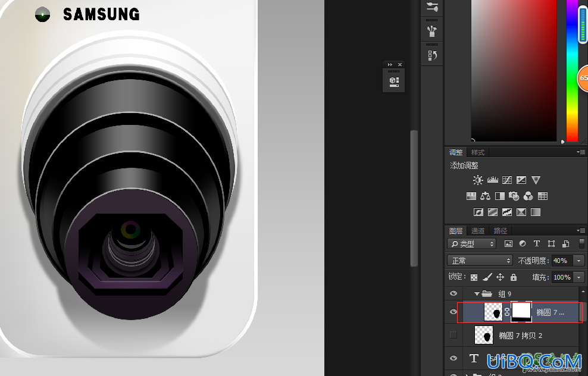Add a Channel Mixer adjustment
The image size is (588, 376).
(528, 196)
